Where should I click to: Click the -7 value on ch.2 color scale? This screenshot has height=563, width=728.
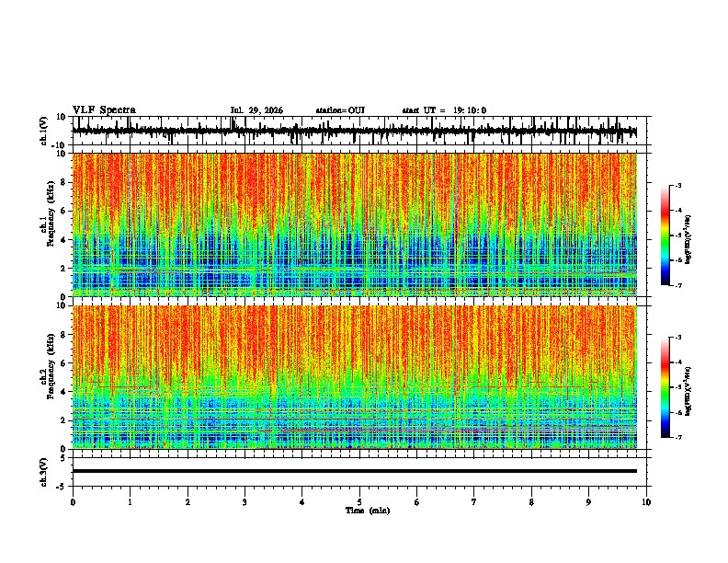[677, 437]
